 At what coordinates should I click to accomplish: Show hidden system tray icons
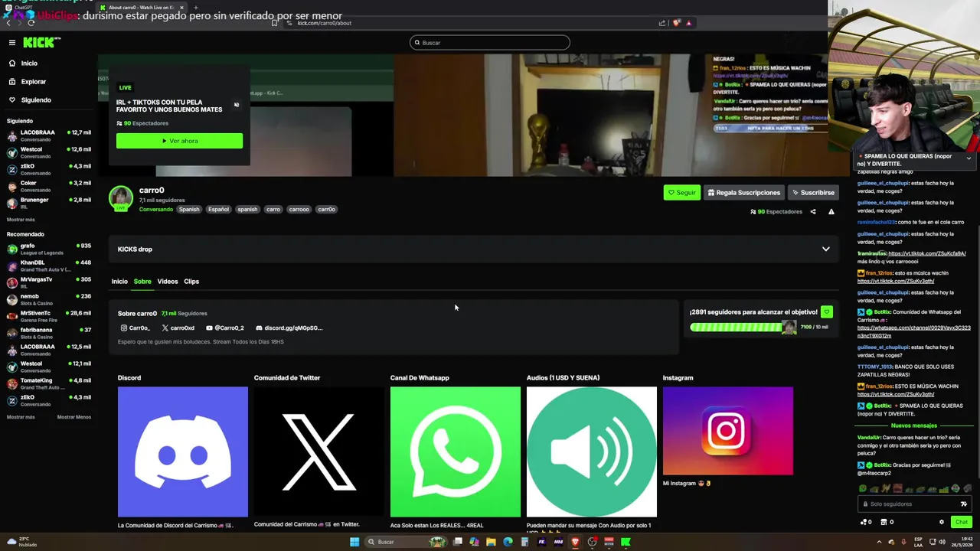pos(879,542)
